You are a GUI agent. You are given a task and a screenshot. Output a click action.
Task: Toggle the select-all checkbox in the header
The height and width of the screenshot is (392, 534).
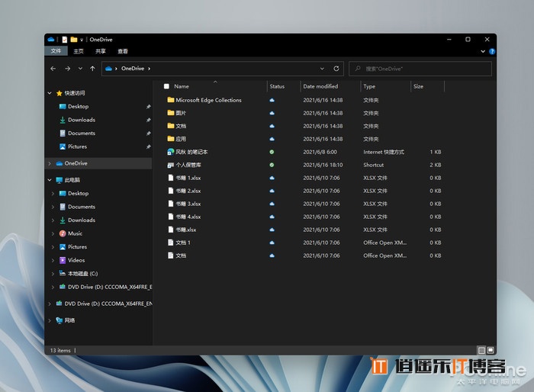click(x=166, y=86)
